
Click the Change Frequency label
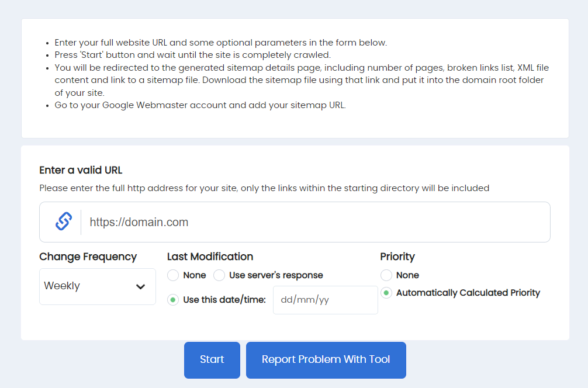click(x=88, y=257)
